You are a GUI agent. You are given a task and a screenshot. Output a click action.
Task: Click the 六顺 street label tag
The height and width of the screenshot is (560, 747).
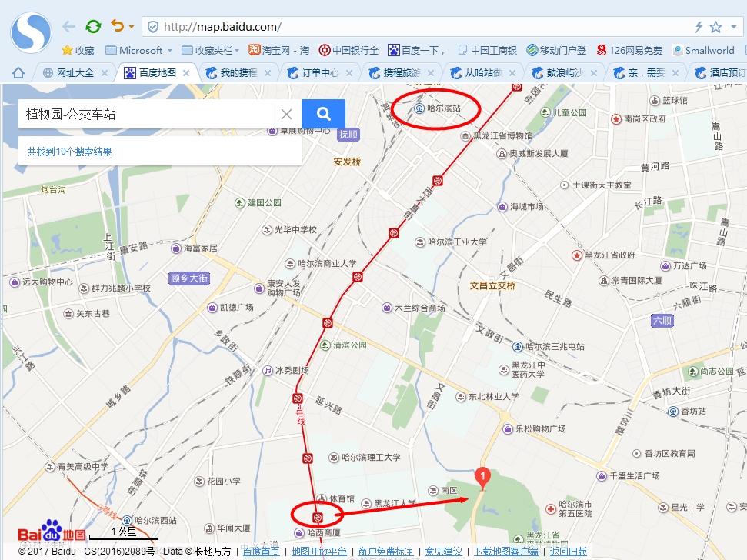662,321
